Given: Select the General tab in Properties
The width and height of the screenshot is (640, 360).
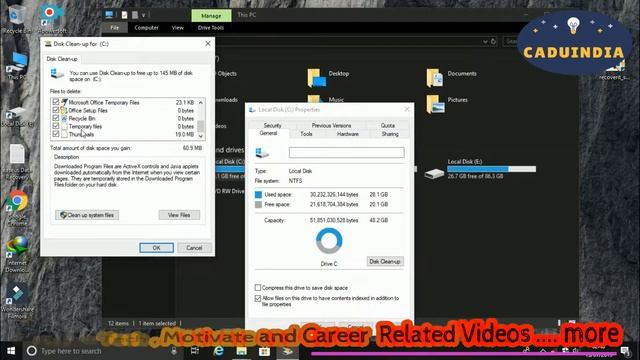Looking at the screenshot, I should (268, 133).
